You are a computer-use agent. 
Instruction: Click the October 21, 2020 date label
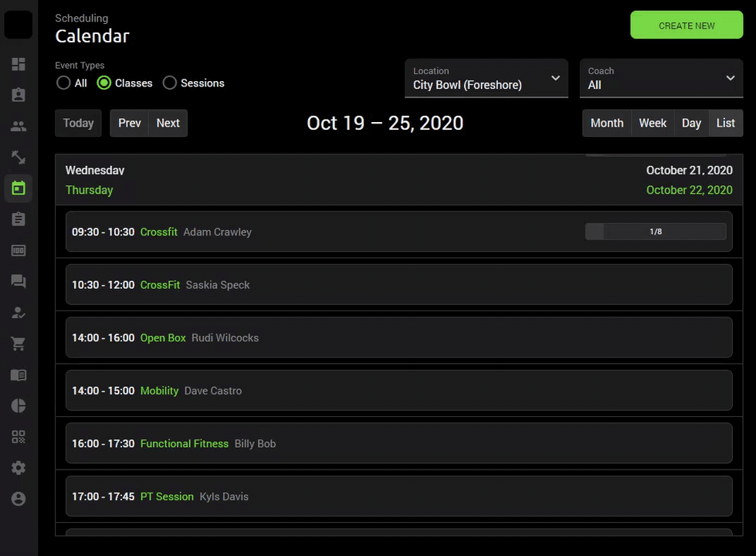(689, 170)
